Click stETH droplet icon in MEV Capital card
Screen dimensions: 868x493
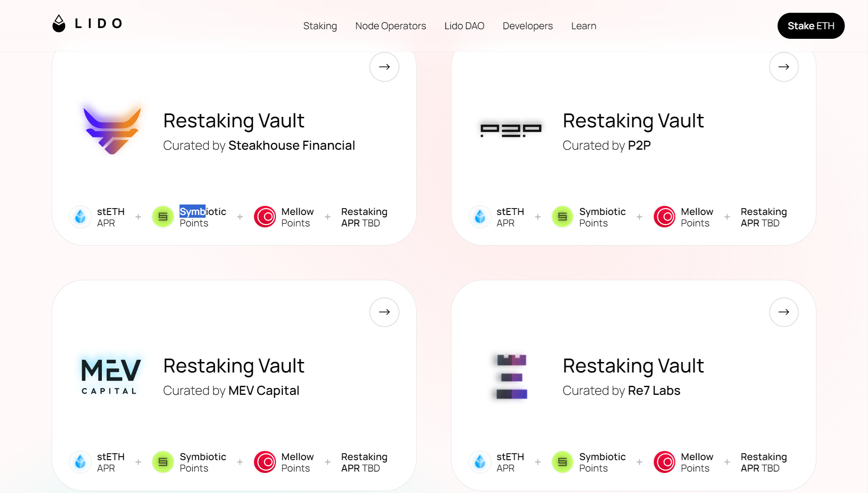[80, 462]
